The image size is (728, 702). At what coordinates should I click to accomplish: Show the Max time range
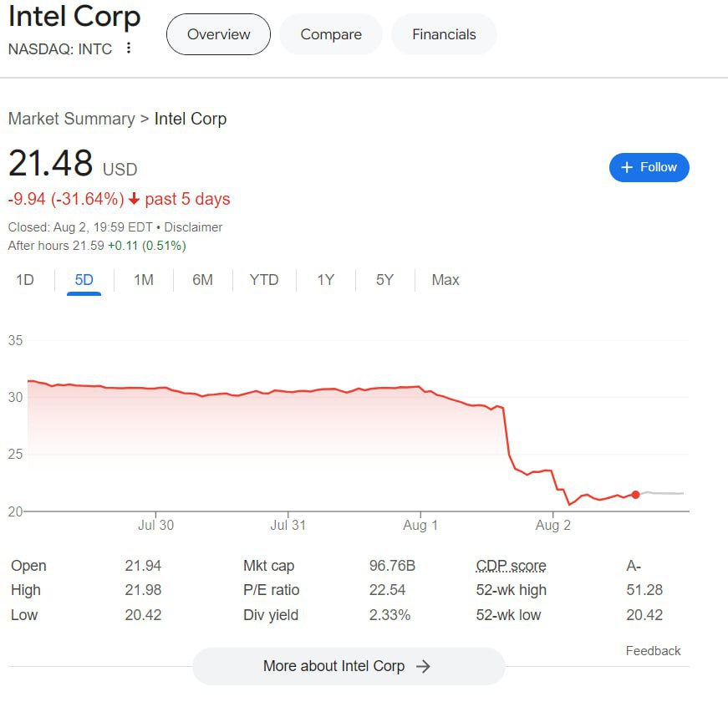[445, 280]
